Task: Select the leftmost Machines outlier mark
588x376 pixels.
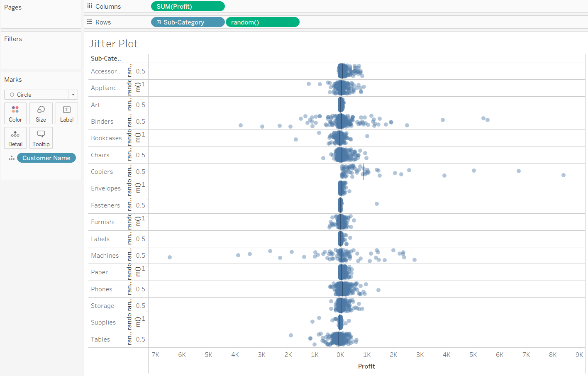Action: coord(170,257)
